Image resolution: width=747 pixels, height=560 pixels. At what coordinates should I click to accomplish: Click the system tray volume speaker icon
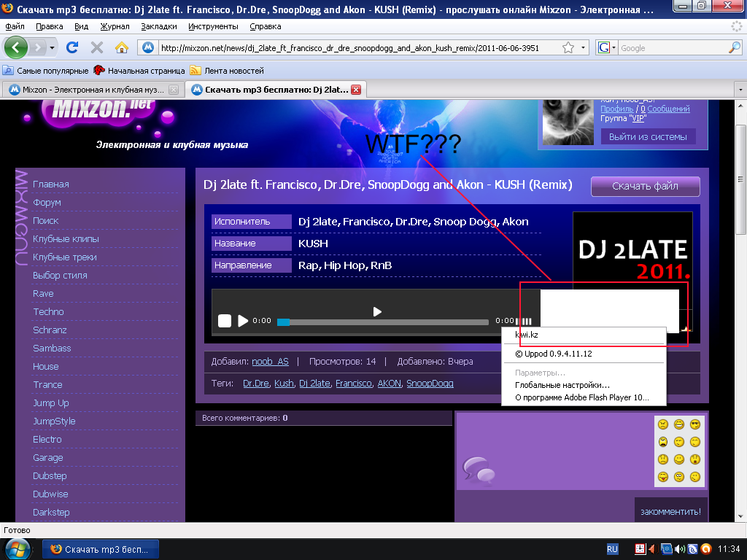click(x=680, y=549)
